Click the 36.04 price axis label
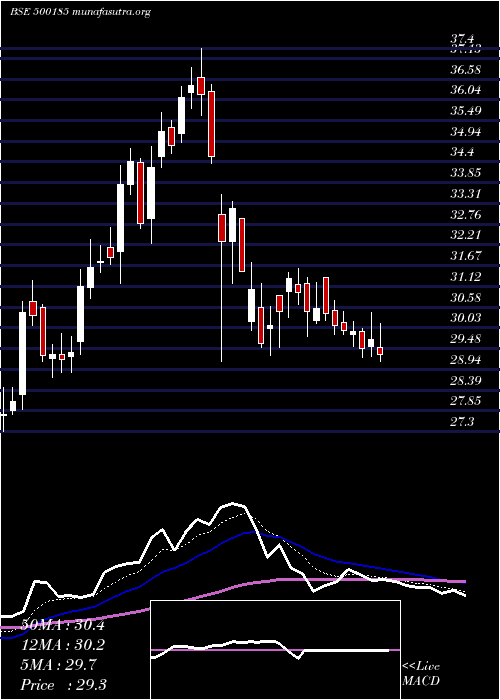The image size is (500, 700). (466, 90)
